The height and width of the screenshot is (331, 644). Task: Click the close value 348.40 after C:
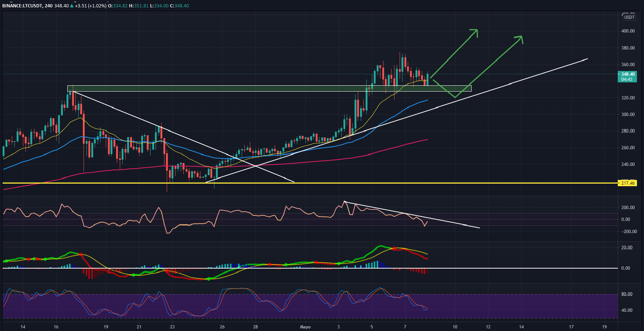click(x=182, y=6)
